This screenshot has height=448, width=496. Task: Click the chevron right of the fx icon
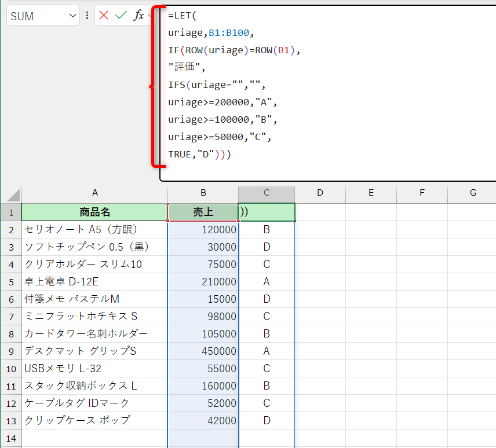pyautogui.click(x=149, y=15)
